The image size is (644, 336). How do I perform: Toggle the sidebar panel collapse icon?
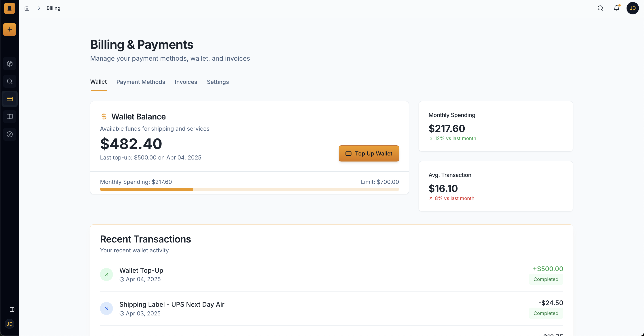point(12,309)
